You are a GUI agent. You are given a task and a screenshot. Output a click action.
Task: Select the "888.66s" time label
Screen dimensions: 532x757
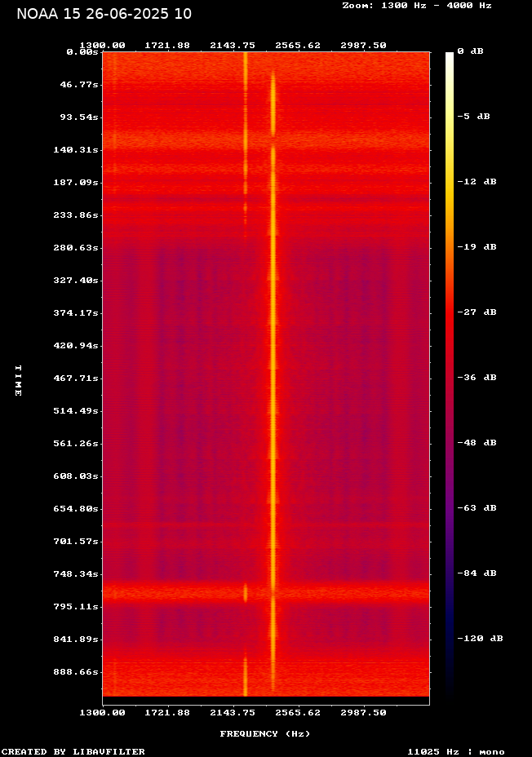coord(76,671)
